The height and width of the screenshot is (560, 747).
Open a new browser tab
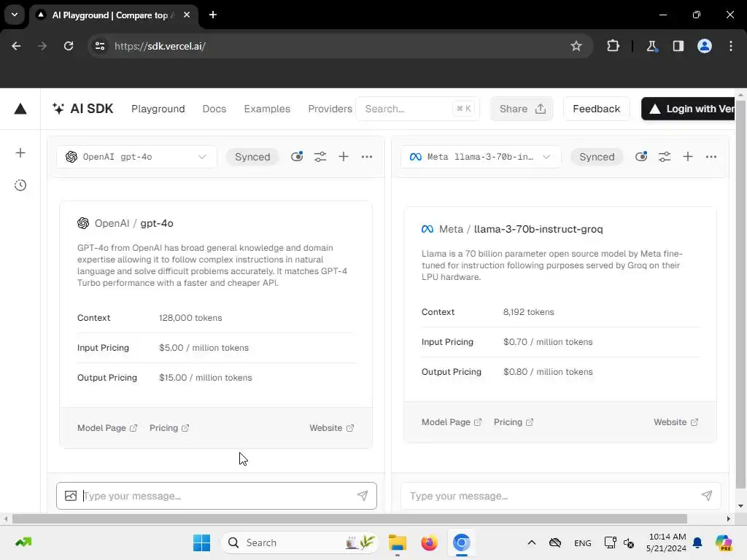(213, 15)
